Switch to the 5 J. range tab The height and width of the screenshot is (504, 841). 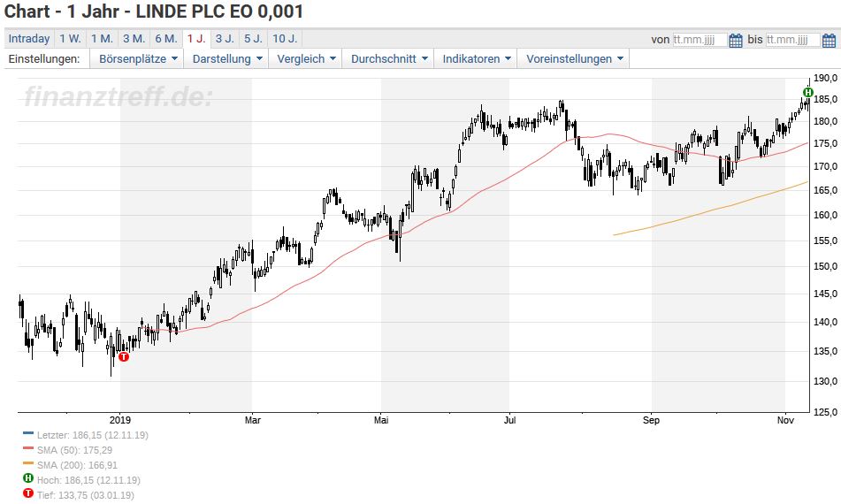click(253, 39)
